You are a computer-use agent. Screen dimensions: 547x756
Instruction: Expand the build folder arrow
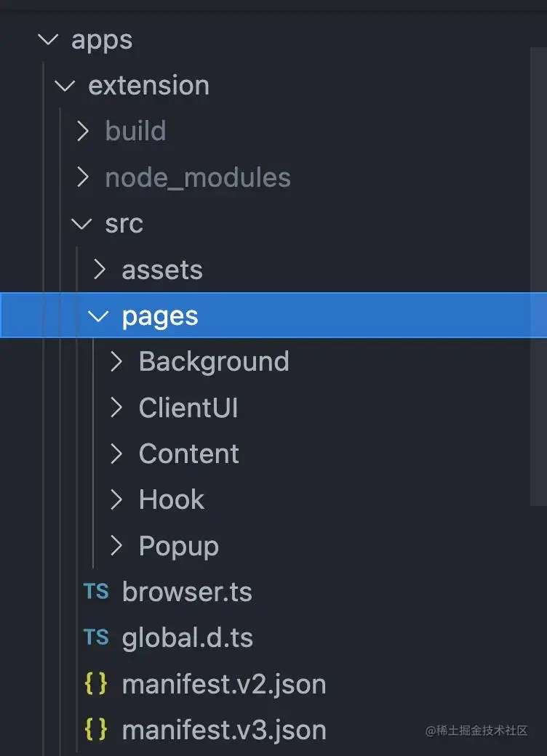tap(83, 131)
